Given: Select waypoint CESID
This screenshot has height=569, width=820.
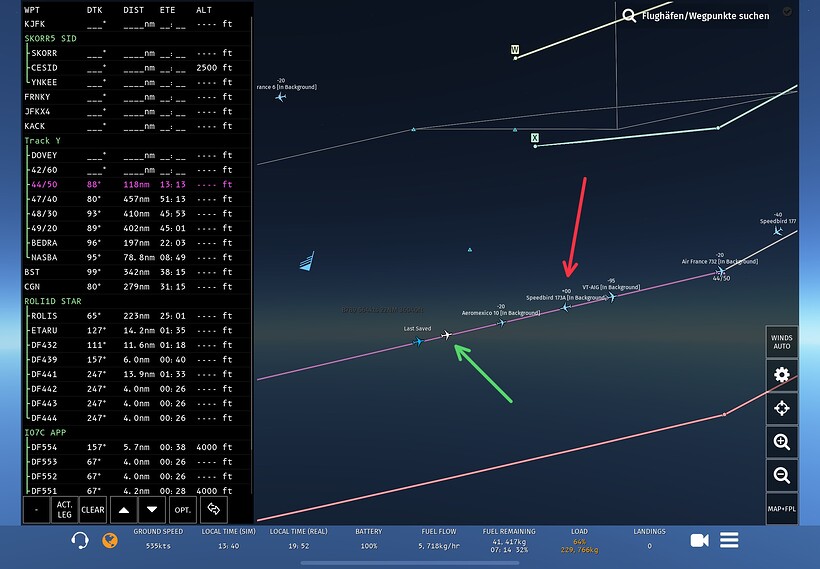Looking at the screenshot, I should 137,67.
